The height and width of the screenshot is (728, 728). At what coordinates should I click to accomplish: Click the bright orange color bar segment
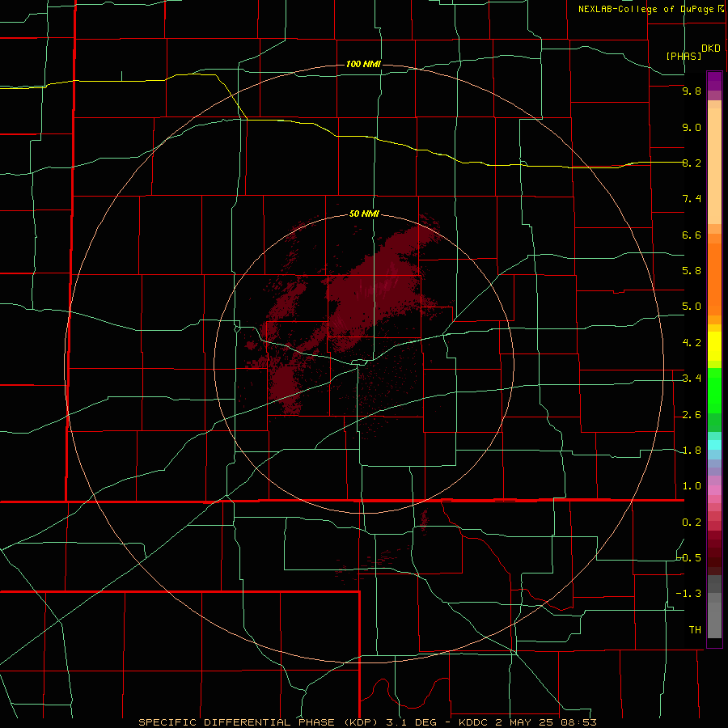[x=714, y=280]
